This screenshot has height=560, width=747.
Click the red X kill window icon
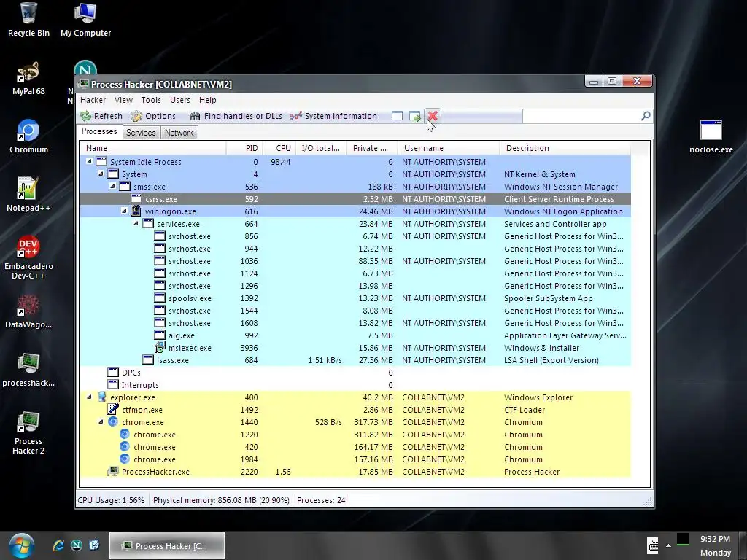coord(433,116)
